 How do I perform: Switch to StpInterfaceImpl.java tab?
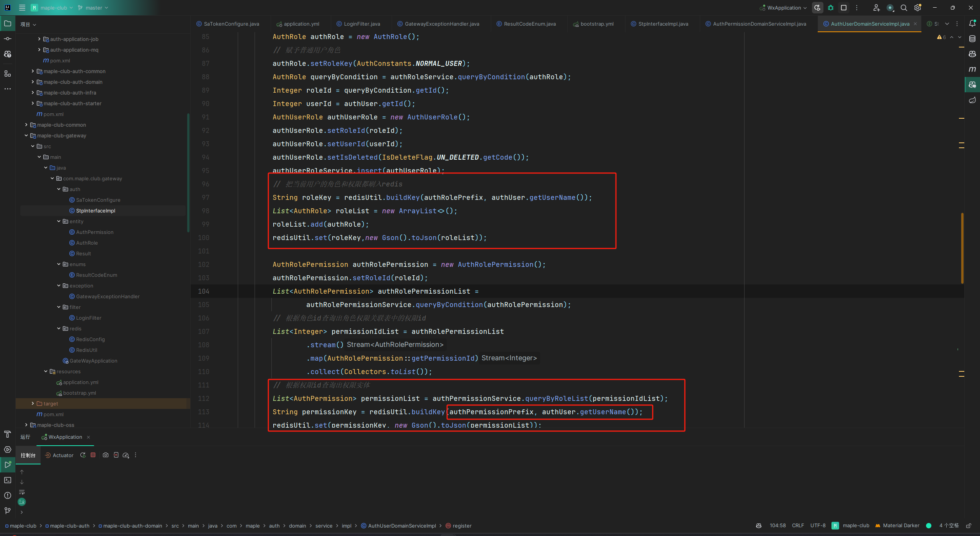tap(660, 24)
